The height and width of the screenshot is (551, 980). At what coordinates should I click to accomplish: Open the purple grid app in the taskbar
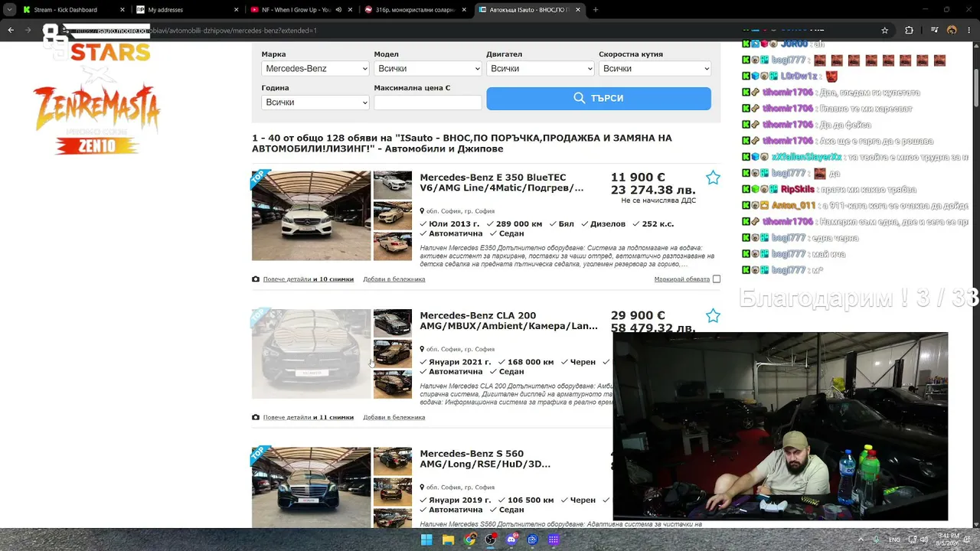click(x=554, y=540)
